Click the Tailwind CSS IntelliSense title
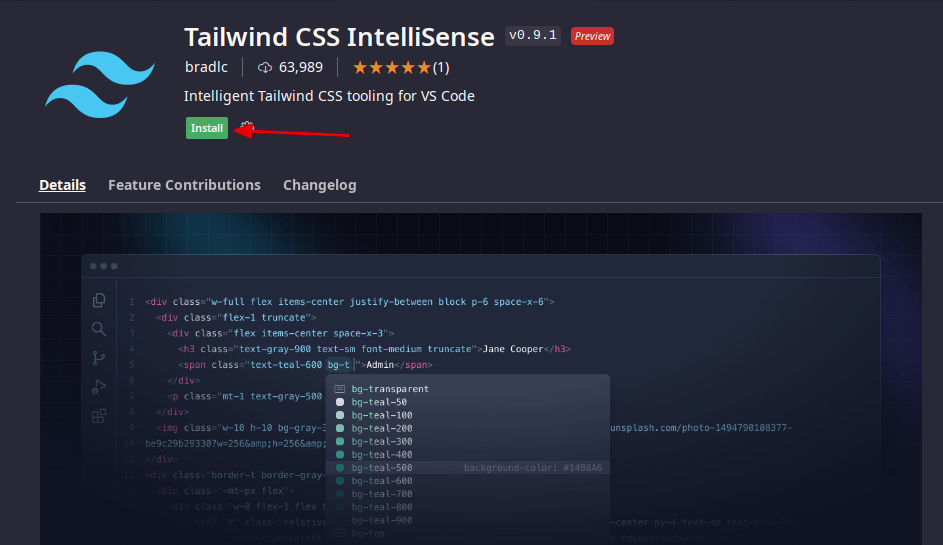Image resolution: width=943 pixels, height=545 pixels. (x=339, y=37)
